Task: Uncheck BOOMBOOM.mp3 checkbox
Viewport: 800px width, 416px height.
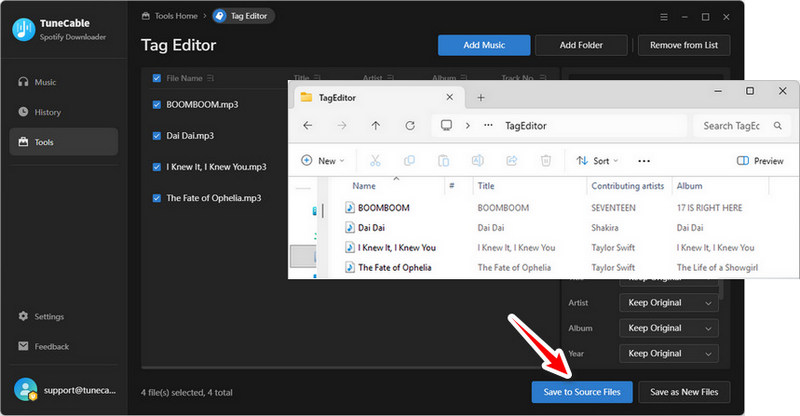Action: click(x=157, y=104)
